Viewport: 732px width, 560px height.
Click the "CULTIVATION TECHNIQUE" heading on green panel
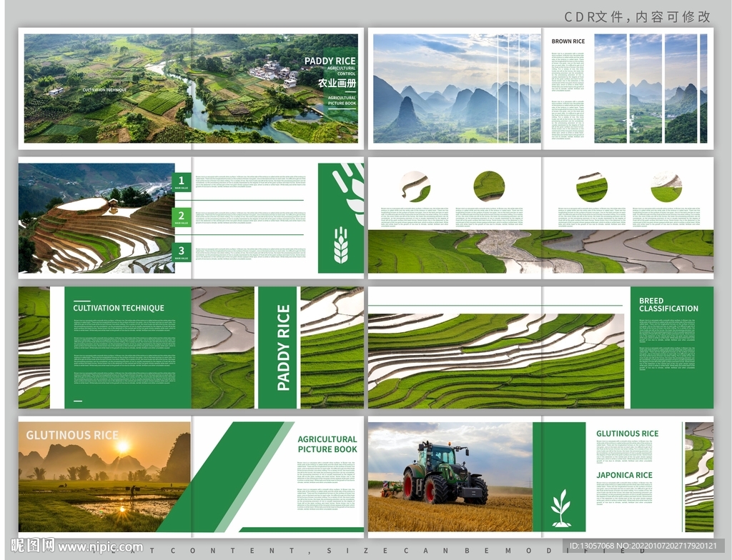[119, 308]
